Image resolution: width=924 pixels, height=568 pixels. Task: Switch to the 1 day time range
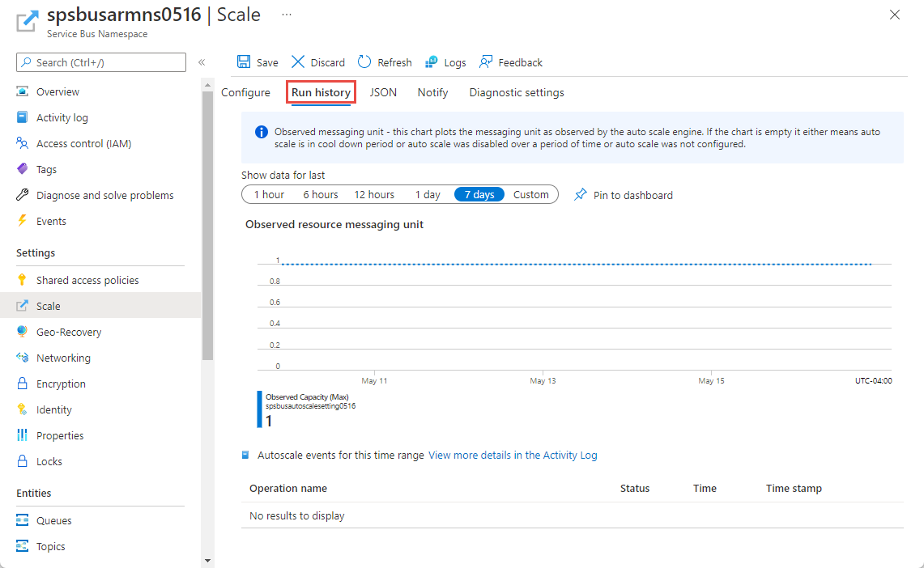coord(428,194)
